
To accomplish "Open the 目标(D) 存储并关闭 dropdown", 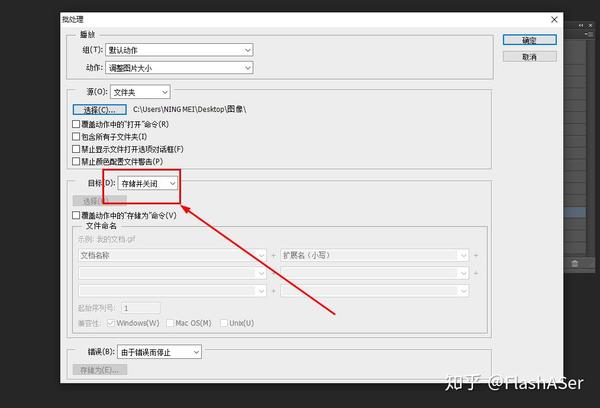I will (147, 183).
